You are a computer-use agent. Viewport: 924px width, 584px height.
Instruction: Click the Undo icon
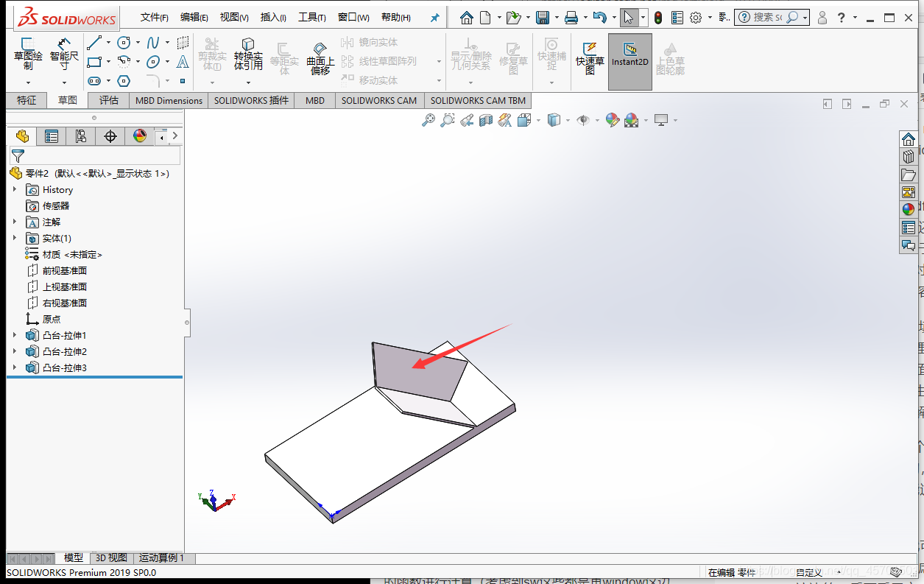[599, 17]
